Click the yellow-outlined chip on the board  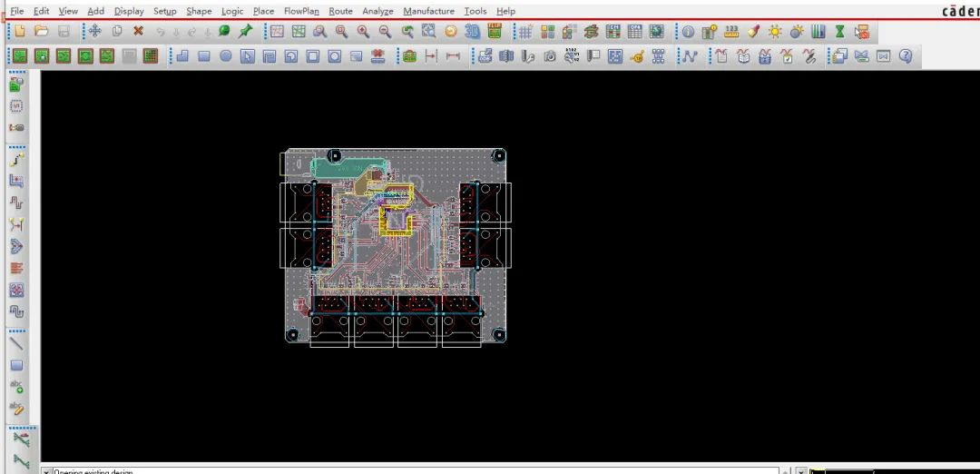[x=397, y=220]
